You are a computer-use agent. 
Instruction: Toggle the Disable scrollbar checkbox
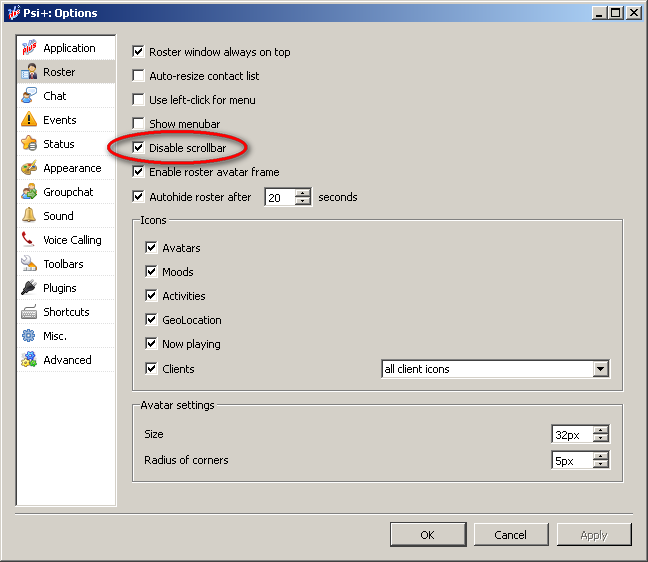(139, 148)
